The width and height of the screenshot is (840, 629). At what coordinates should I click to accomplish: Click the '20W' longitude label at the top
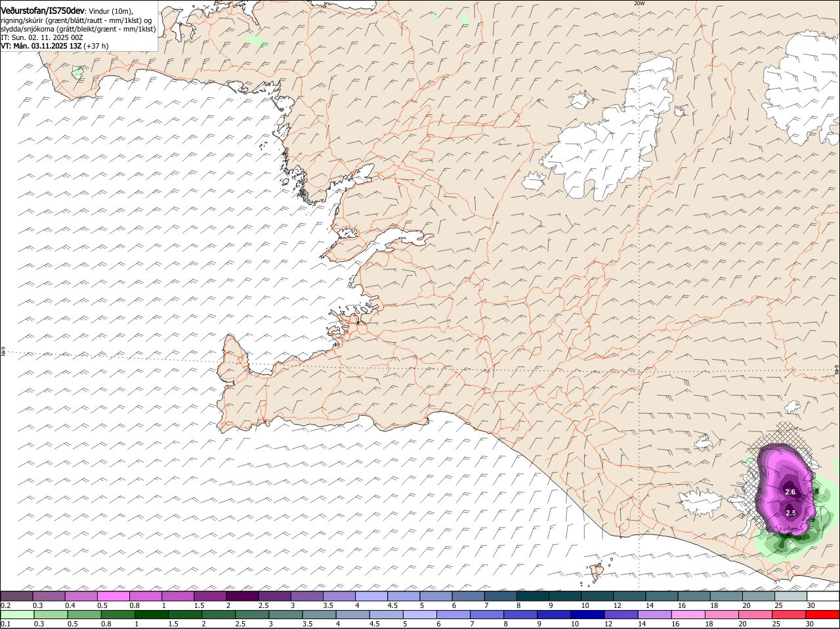pos(639,3)
